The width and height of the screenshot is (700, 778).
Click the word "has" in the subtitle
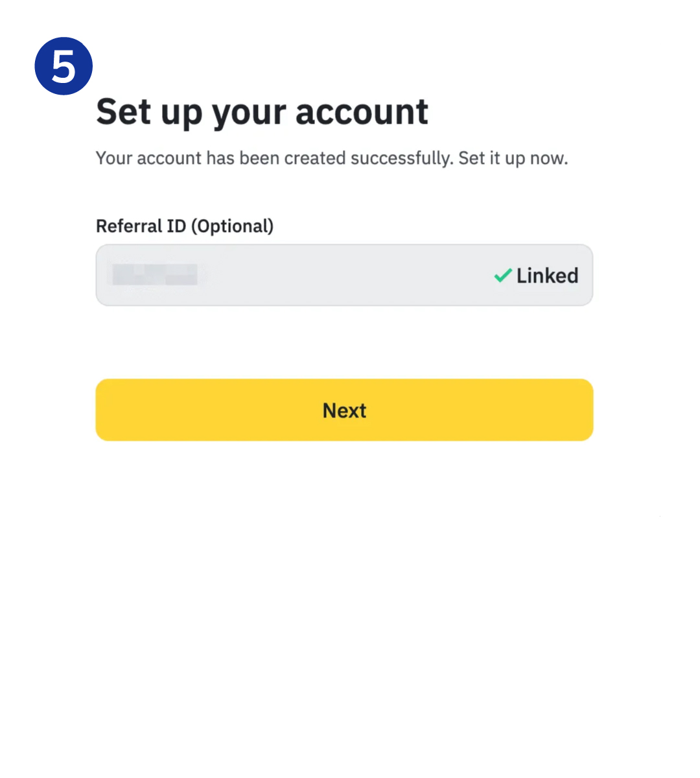tap(220, 158)
